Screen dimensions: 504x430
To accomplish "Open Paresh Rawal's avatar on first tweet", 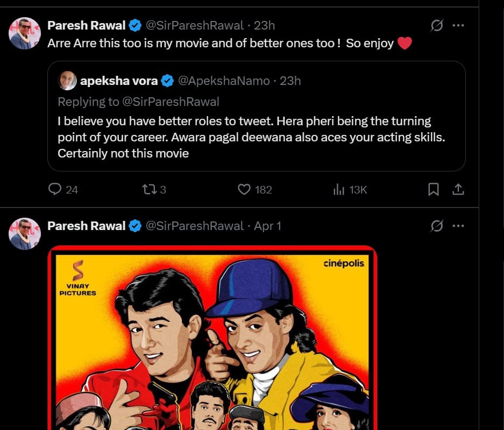I will pos(25,33).
